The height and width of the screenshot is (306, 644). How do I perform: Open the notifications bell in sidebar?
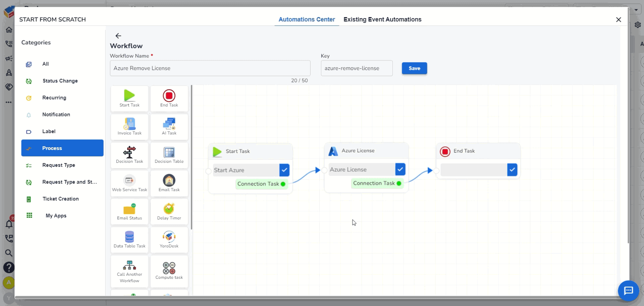(9, 224)
